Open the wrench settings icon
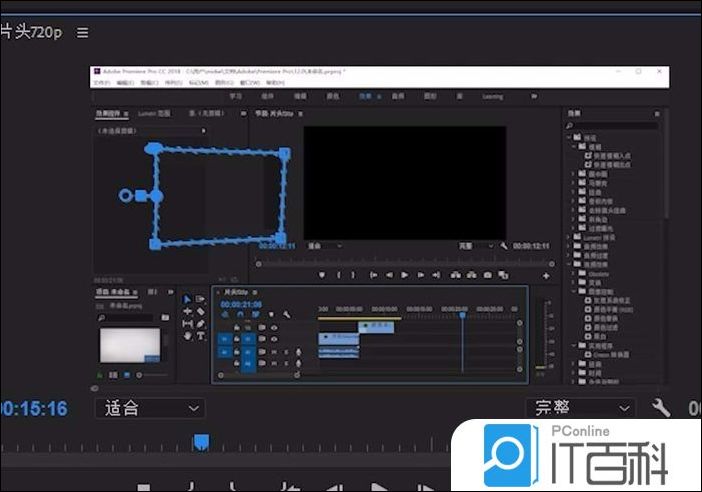The width and height of the screenshot is (702, 492). click(x=660, y=408)
